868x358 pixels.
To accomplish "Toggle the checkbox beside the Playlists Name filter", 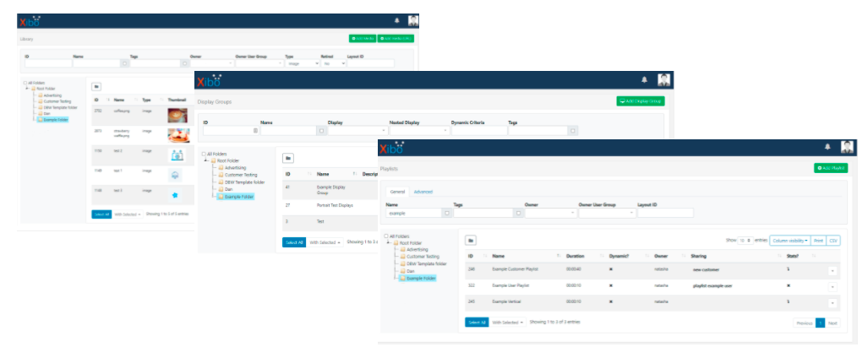I will tap(447, 213).
